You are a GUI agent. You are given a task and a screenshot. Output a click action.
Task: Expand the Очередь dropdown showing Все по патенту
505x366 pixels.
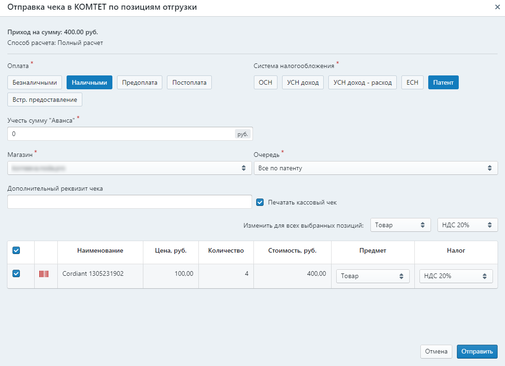pyautogui.click(x=376, y=168)
